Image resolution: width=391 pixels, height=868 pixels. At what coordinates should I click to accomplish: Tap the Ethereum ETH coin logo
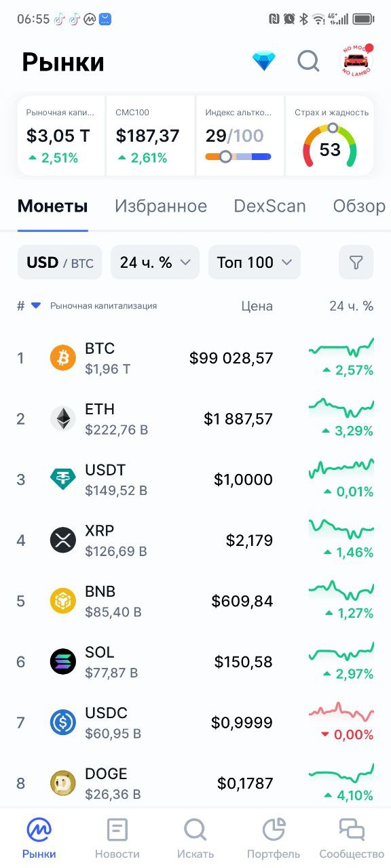pos(63,418)
